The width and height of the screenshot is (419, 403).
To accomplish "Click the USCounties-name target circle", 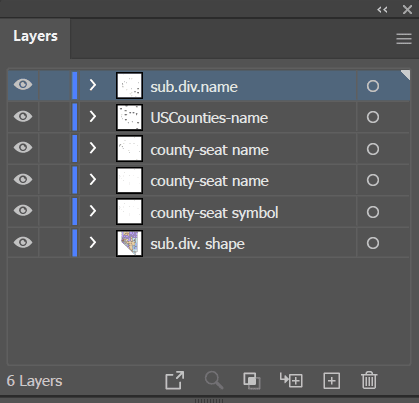I will (373, 117).
